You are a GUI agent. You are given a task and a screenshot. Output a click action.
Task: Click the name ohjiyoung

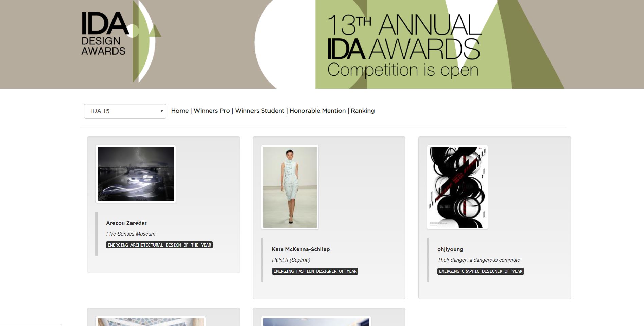click(450, 249)
